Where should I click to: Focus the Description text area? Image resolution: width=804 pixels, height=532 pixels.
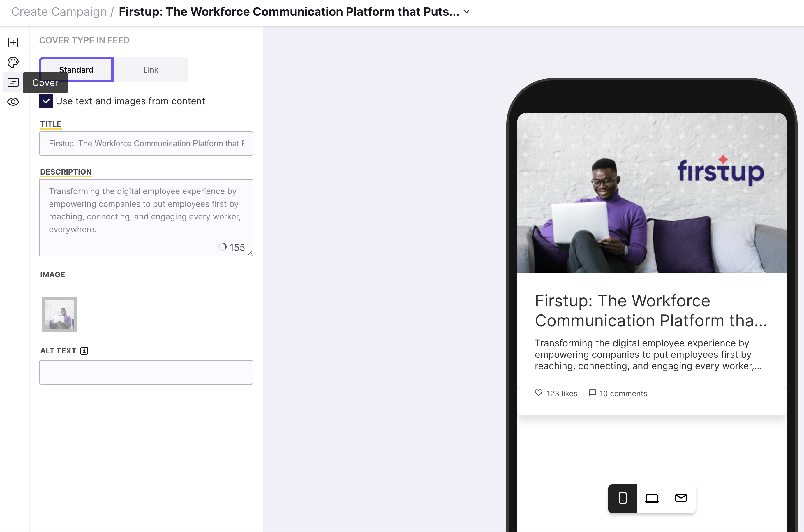coord(146,217)
